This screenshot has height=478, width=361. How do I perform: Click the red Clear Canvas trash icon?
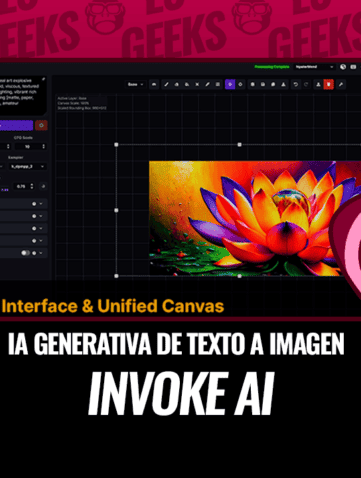pyautogui.click(x=329, y=85)
